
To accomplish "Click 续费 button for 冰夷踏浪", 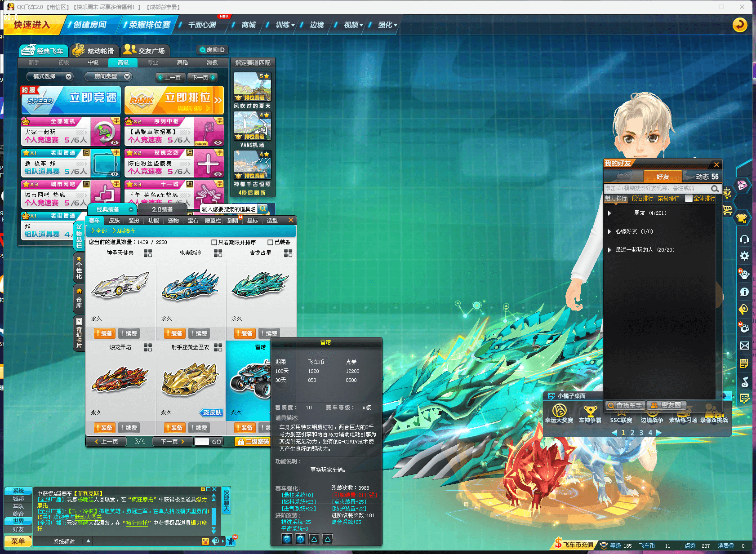I will coord(199,333).
